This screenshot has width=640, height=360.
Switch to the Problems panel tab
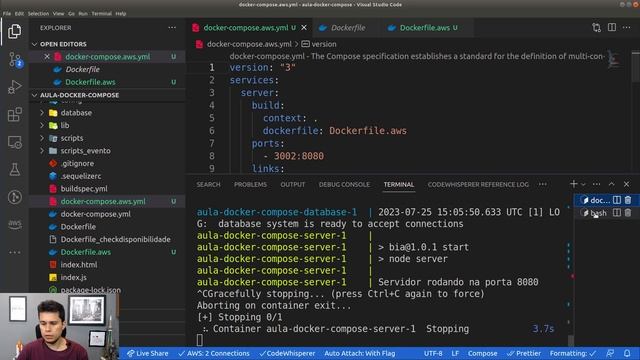(250, 184)
